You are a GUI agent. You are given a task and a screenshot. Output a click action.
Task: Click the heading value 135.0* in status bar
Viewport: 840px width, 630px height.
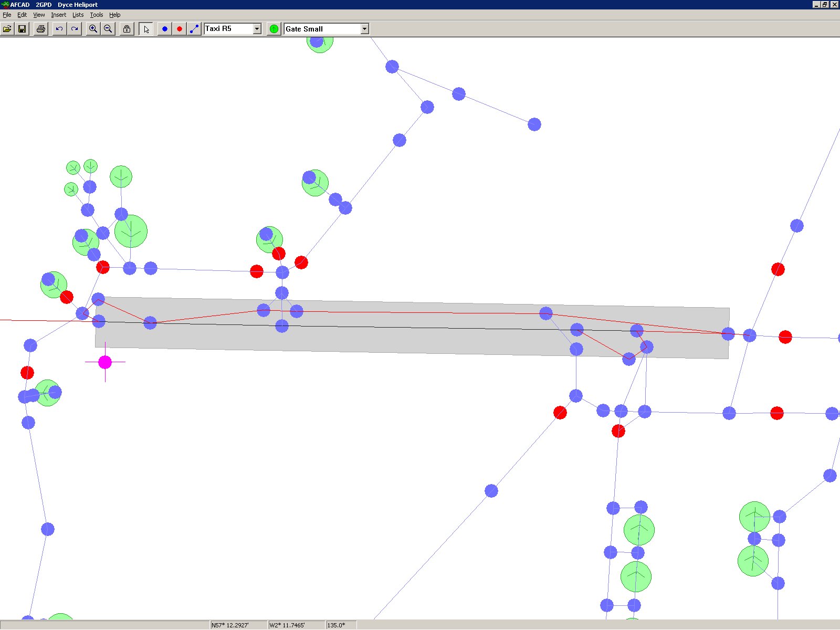coord(341,625)
